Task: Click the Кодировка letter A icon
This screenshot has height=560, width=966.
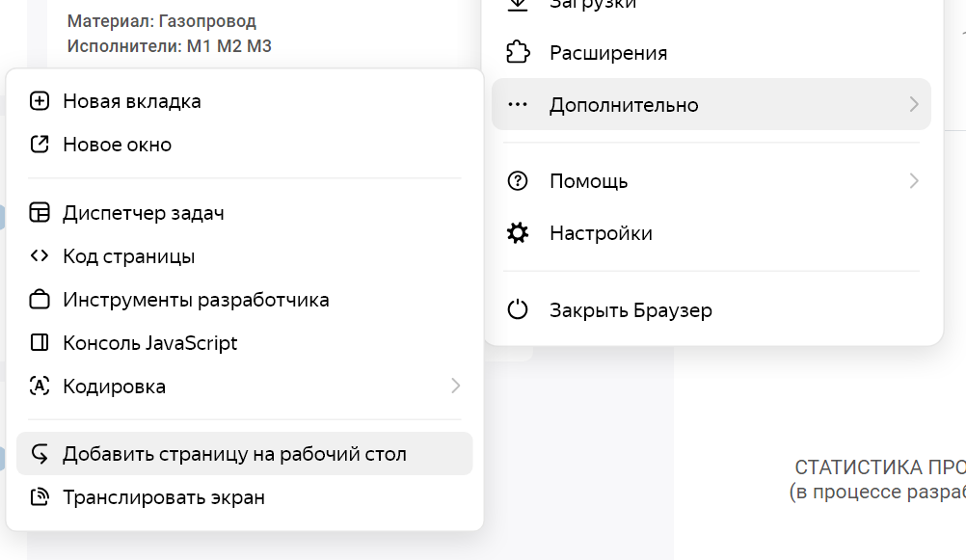Action: (40, 387)
